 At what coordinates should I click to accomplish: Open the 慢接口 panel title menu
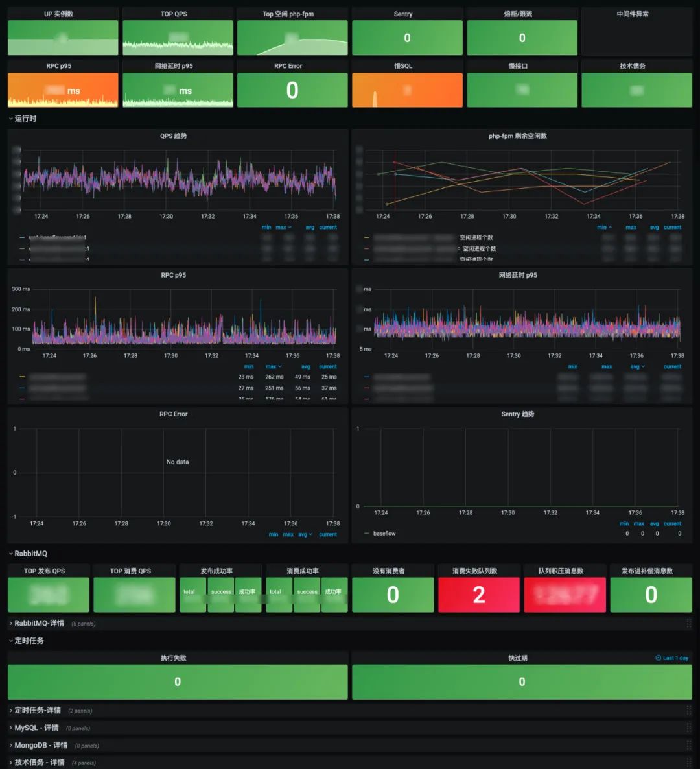(x=518, y=65)
